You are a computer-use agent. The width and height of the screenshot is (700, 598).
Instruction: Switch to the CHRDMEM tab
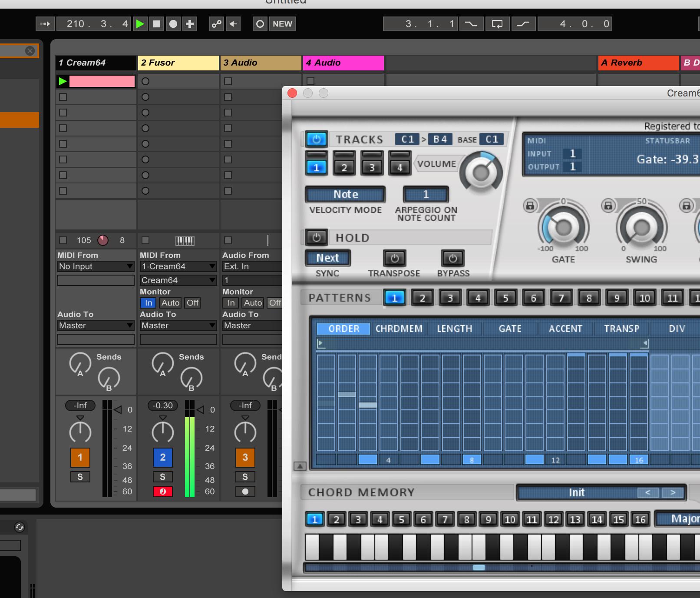tap(399, 329)
